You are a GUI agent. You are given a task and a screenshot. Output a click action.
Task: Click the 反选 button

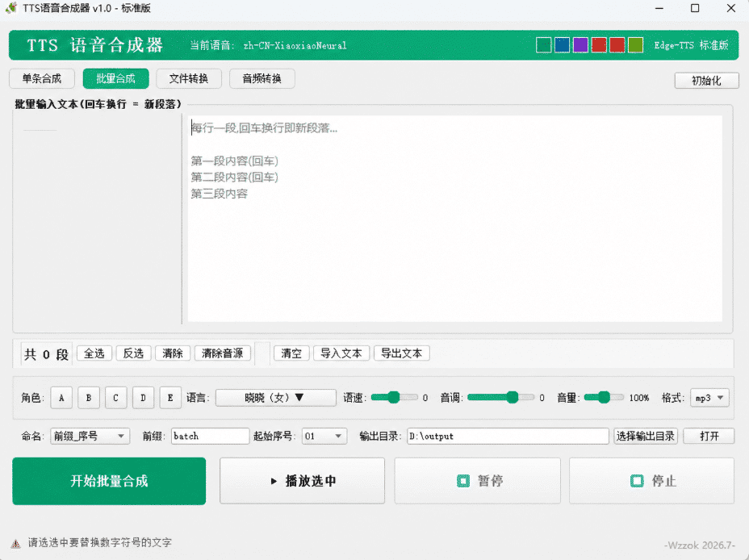(x=133, y=353)
